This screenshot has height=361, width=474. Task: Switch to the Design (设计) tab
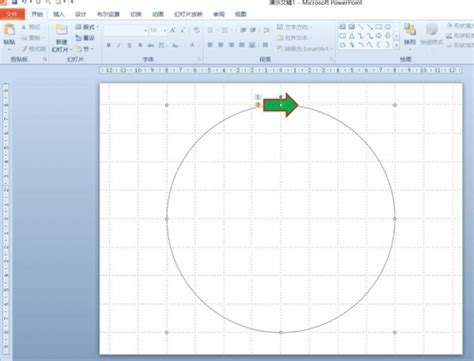point(81,14)
